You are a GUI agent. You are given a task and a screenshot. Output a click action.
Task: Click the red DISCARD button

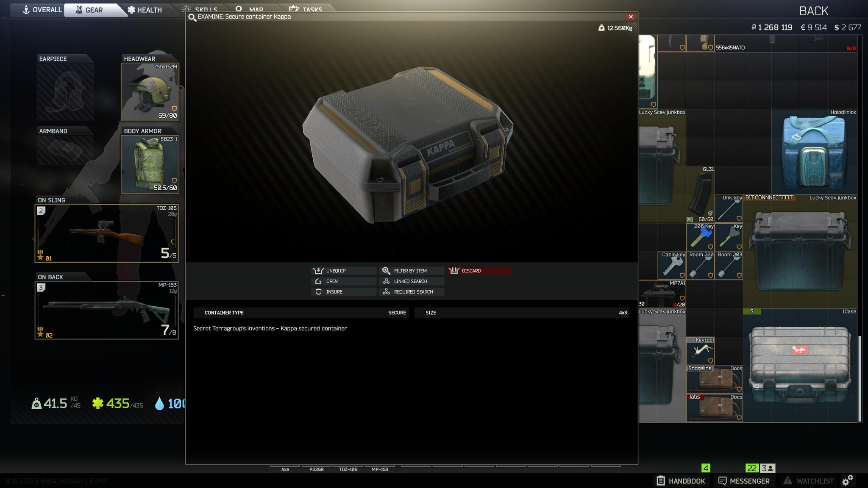480,271
